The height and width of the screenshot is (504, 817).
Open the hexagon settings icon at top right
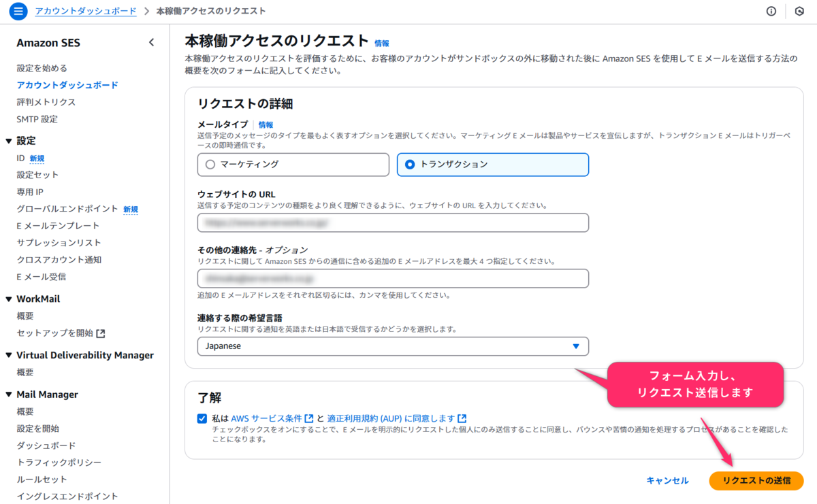[x=799, y=12]
